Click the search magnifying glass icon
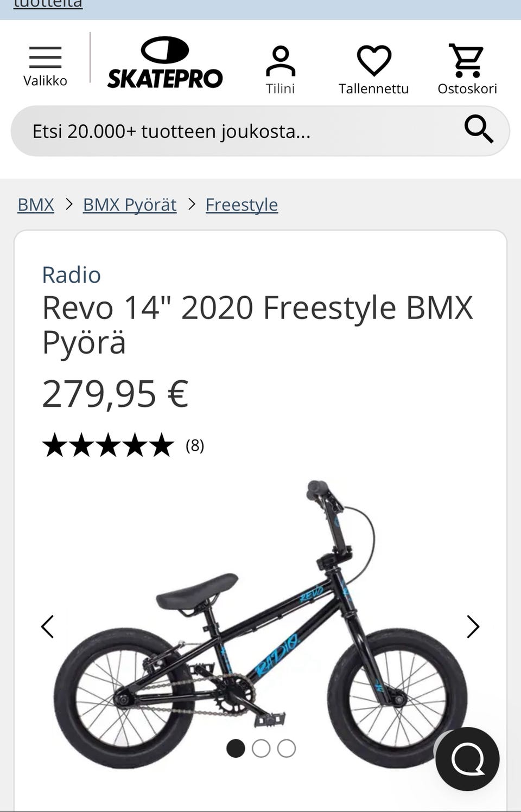The height and width of the screenshot is (812, 521). (x=479, y=129)
